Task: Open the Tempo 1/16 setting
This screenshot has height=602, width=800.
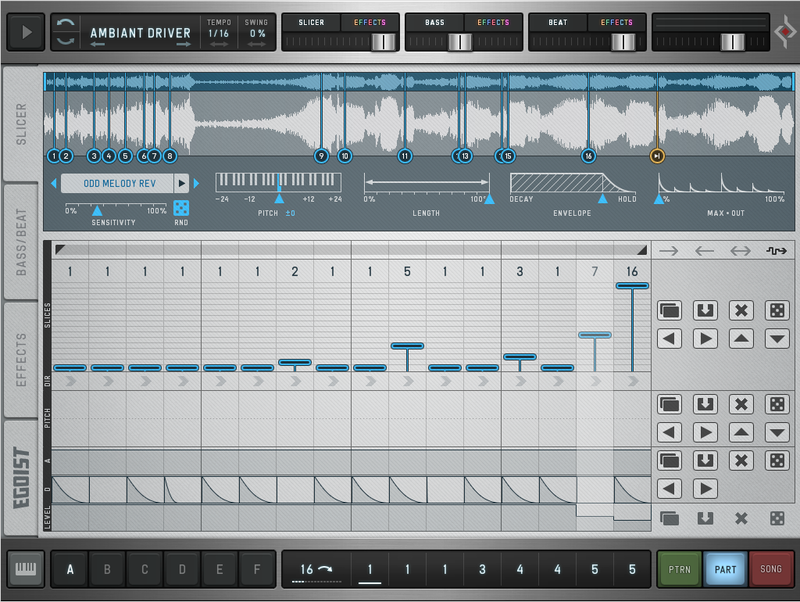Action: tap(218, 32)
